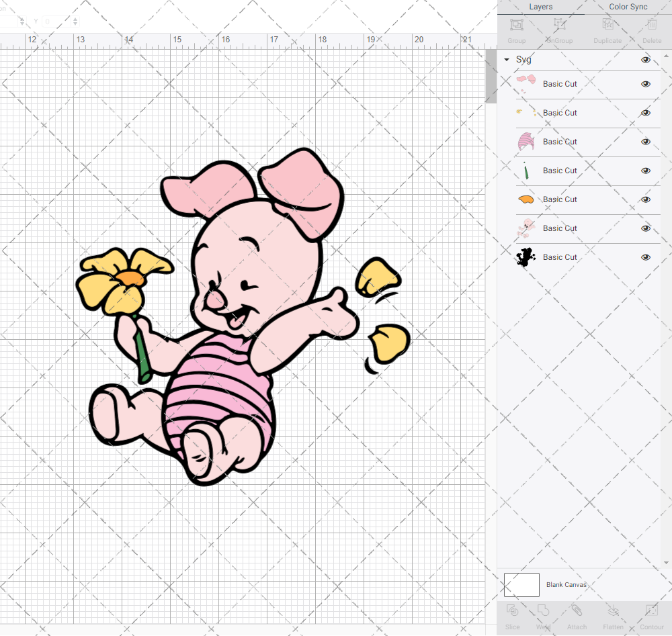Hide the yellow details Basic Cut layer
The width and height of the screenshot is (672, 636).
(x=645, y=113)
